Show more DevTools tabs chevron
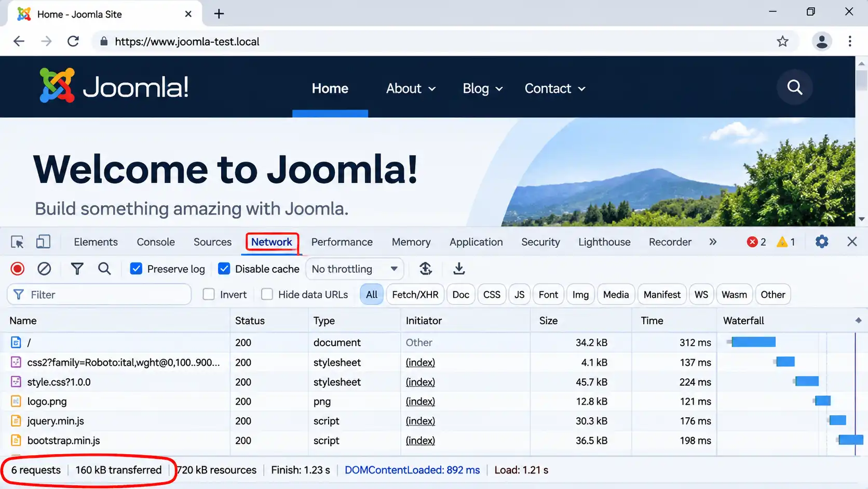This screenshot has width=868, height=489. point(713,242)
